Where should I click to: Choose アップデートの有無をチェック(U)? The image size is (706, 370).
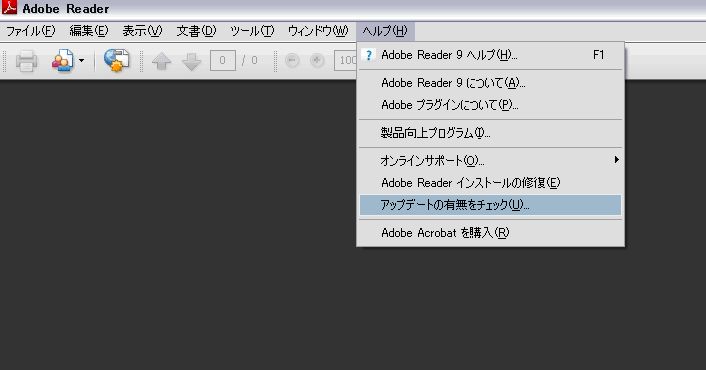coord(490,205)
